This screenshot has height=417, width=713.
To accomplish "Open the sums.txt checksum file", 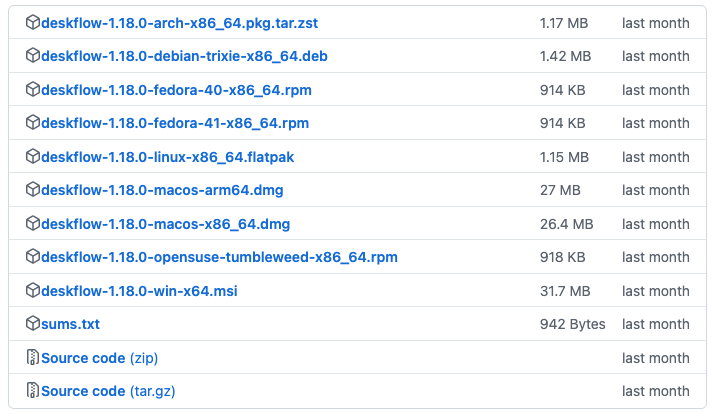I will coord(70,324).
